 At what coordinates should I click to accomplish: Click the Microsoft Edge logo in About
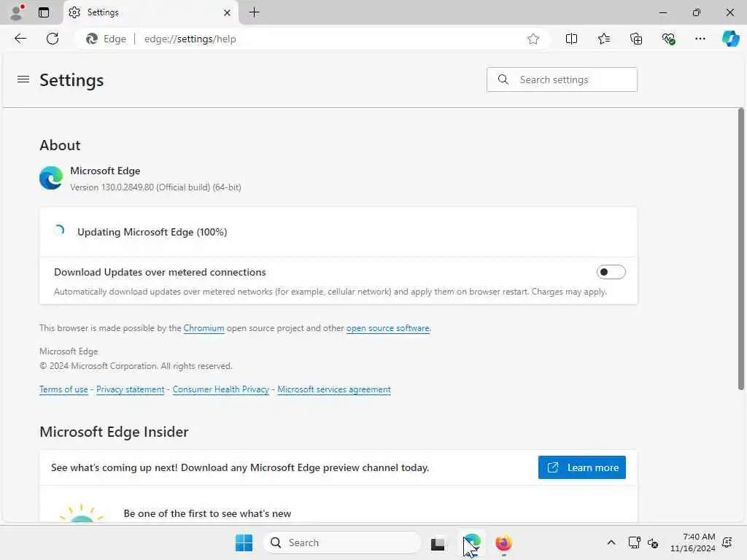click(51, 178)
